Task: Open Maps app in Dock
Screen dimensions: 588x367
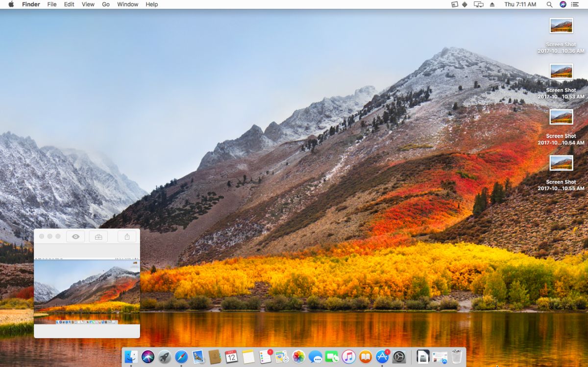Action: tap(282, 357)
